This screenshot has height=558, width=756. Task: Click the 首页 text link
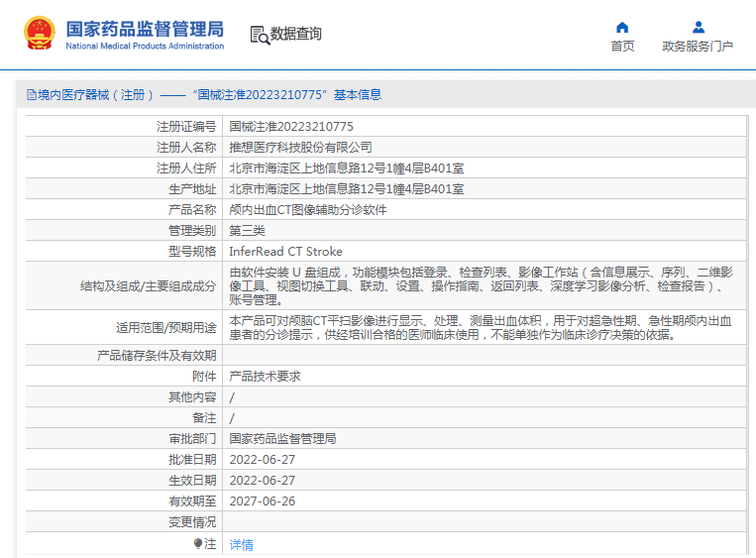coord(622,46)
